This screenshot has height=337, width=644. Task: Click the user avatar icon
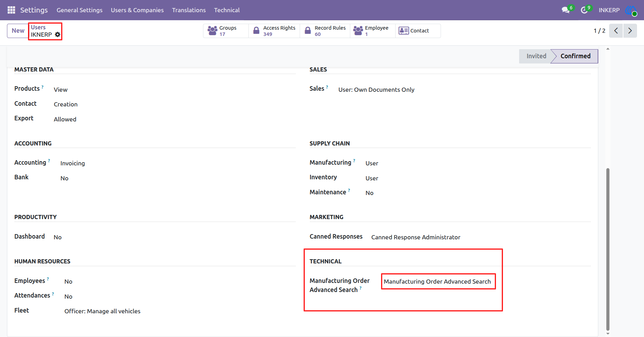click(631, 10)
